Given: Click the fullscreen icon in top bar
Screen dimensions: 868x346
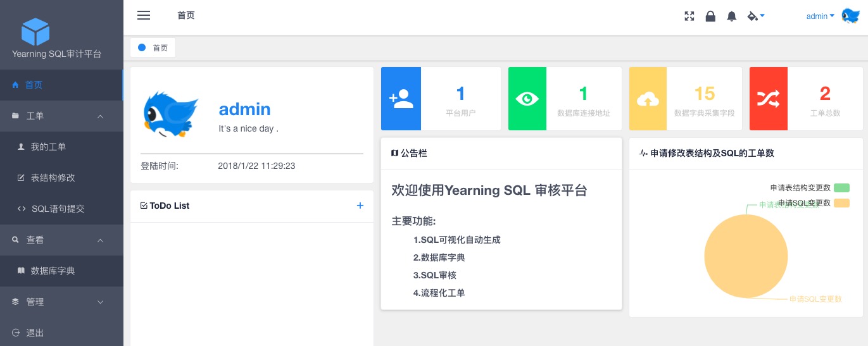Looking at the screenshot, I should coord(689,16).
